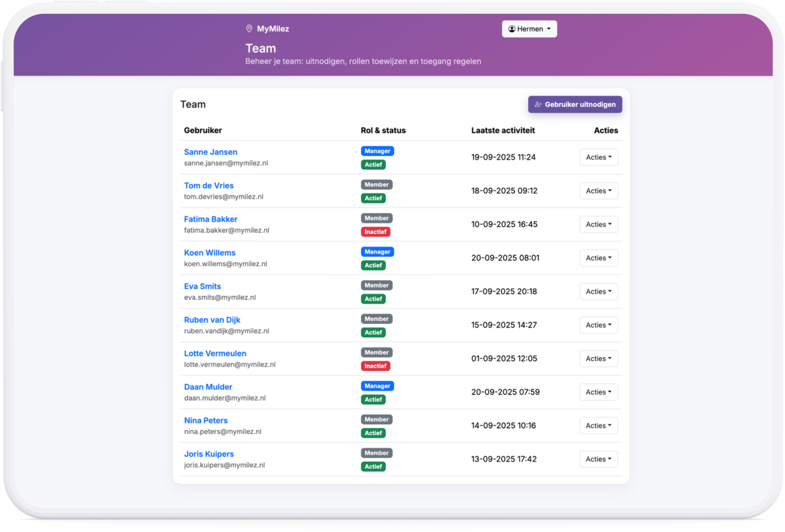This screenshot has height=532, width=785.
Task: Click the Fatima Bakker name link
Action: [210, 219]
